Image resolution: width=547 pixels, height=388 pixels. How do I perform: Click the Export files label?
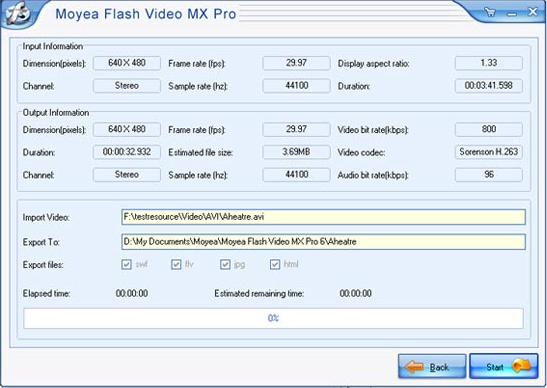[x=43, y=265]
